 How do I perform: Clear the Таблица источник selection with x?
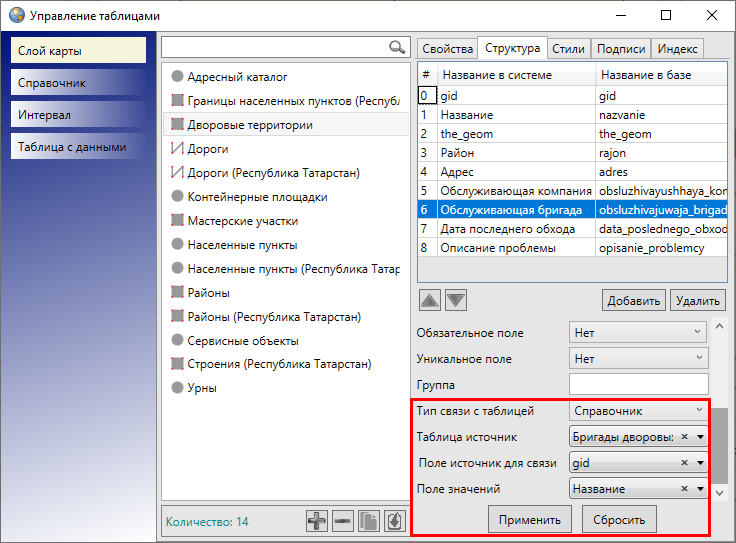(x=684, y=436)
